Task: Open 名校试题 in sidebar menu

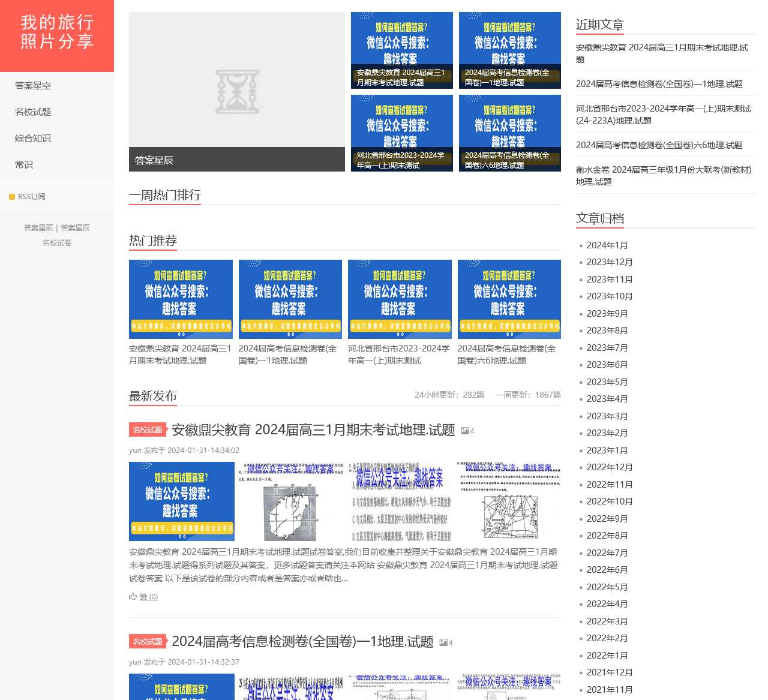Action: pyautogui.click(x=33, y=112)
